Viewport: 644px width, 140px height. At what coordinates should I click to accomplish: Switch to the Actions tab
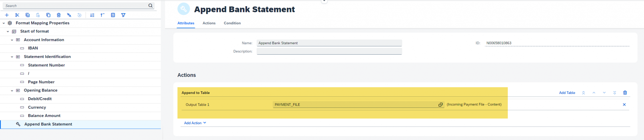pyautogui.click(x=209, y=23)
